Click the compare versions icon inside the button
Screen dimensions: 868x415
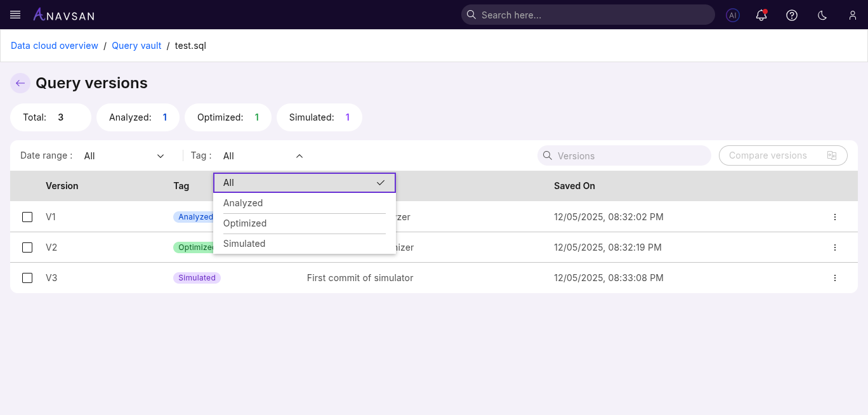click(x=832, y=155)
